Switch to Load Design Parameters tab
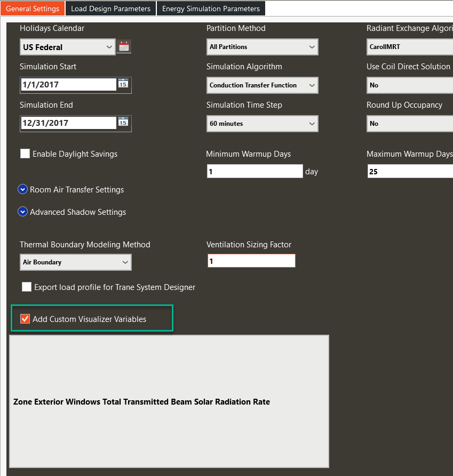This screenshot has width=453, height=476. tap(110, 8)
